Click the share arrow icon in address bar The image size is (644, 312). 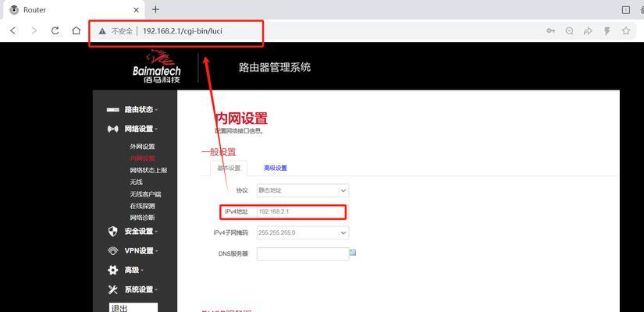[588, 30]
